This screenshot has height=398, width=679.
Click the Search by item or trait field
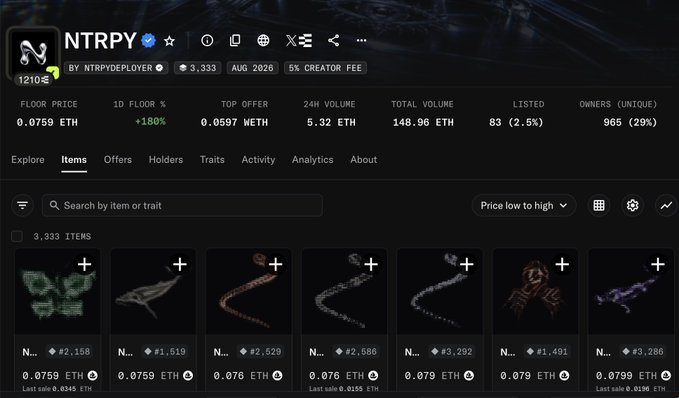(182, 205)
